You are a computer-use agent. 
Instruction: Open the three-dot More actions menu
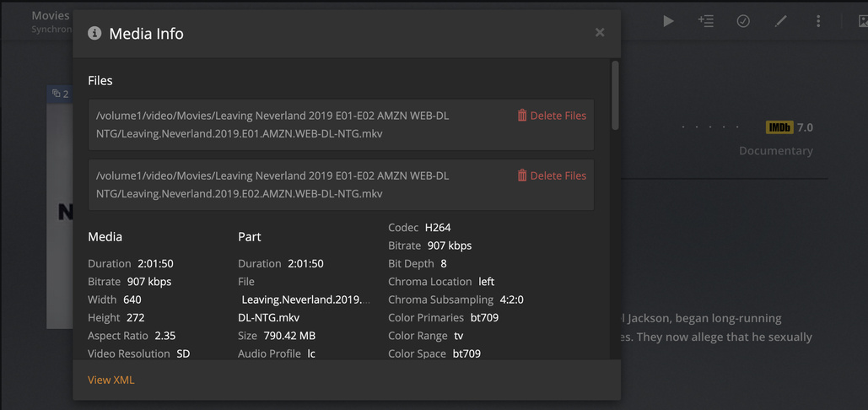[818, 21]
